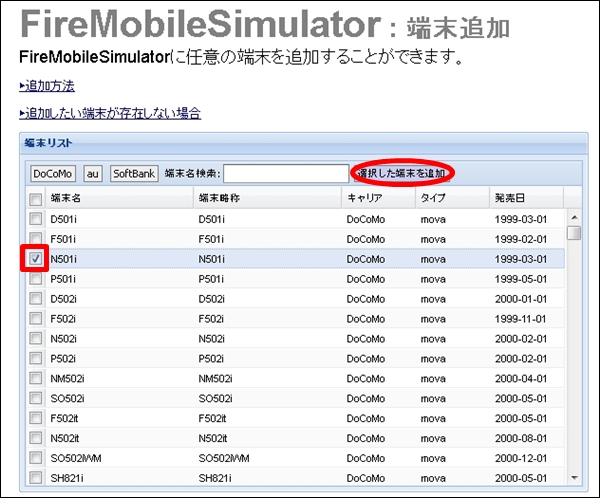The image size is (600, 498).
Task: Check the P502i row checkbox
Action: 36,358
